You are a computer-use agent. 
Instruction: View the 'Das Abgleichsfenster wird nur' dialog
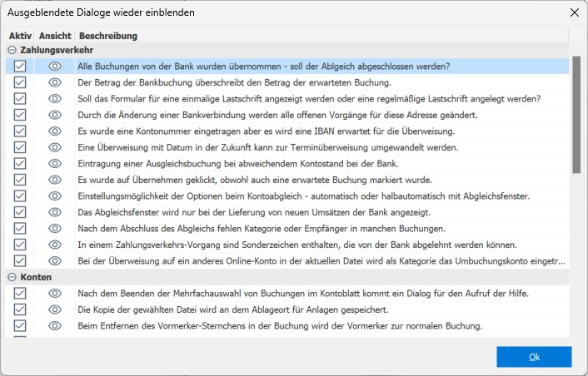(x=56, y=212)
